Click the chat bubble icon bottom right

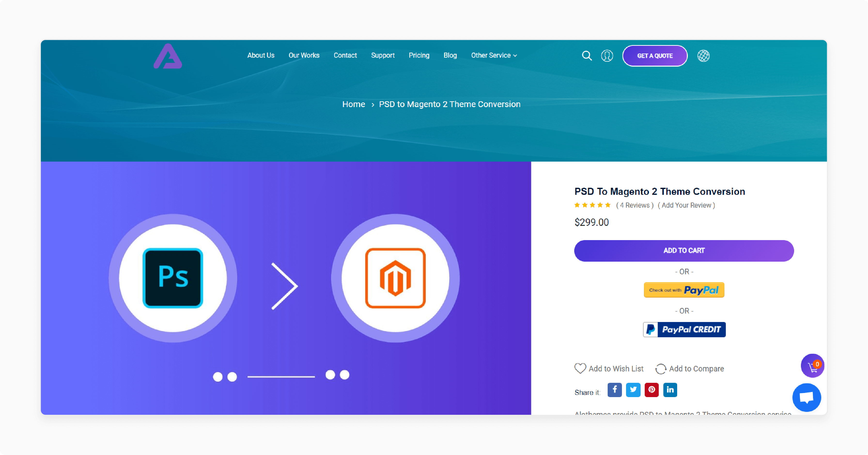806,398
